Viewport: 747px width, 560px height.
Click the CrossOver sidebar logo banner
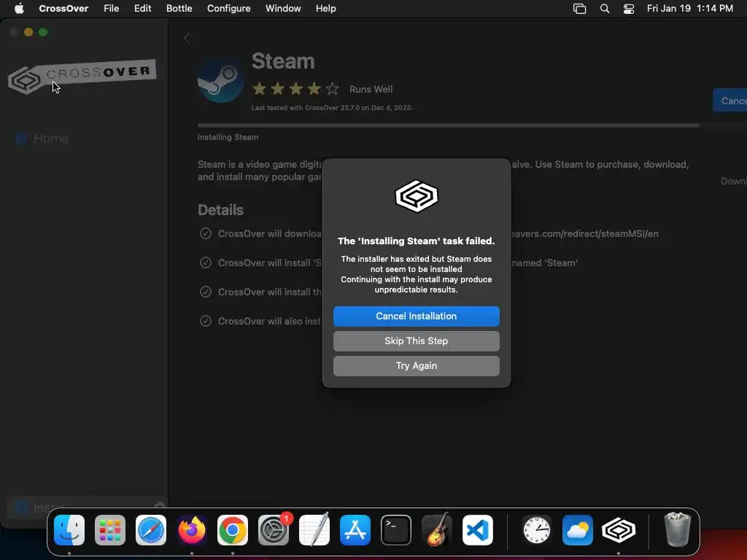82,76
